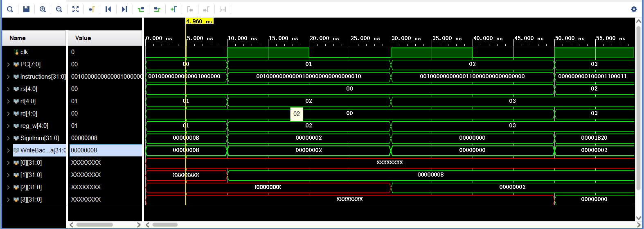The image size is (644, 229).
Task: Go to next transition
Action: pyautogui.click(x=157, y=9)
